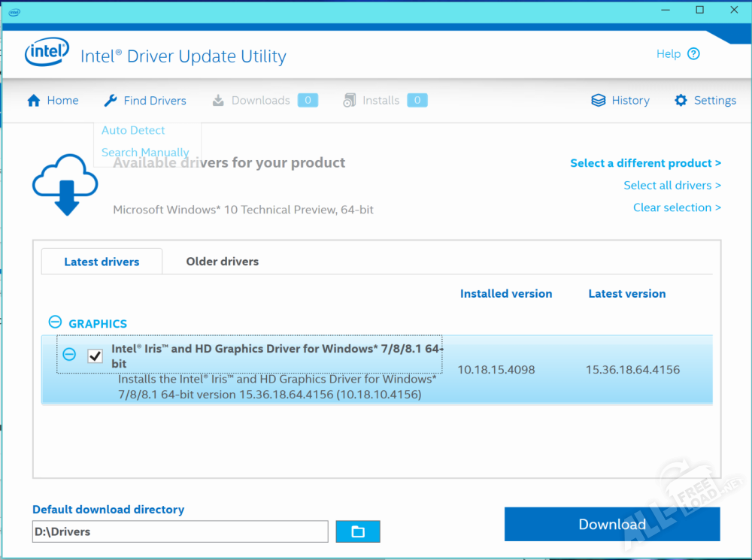This screenshot has width=752, height=560.
Task: Close the Intel Driver Update Utility window
Action: (734, 10)
